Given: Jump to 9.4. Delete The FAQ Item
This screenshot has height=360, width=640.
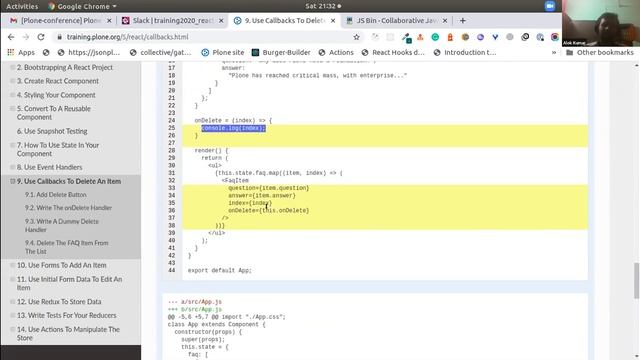Looking at the screenshot, I should (x=67, y=247).
